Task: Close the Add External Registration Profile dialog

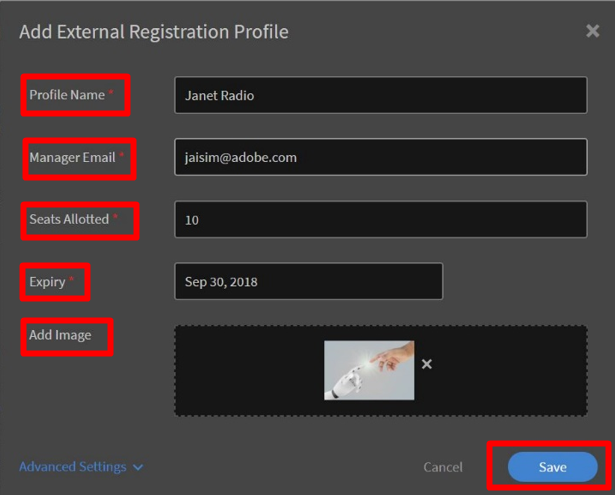Action: pyautogui.click(x=593, y=31)
